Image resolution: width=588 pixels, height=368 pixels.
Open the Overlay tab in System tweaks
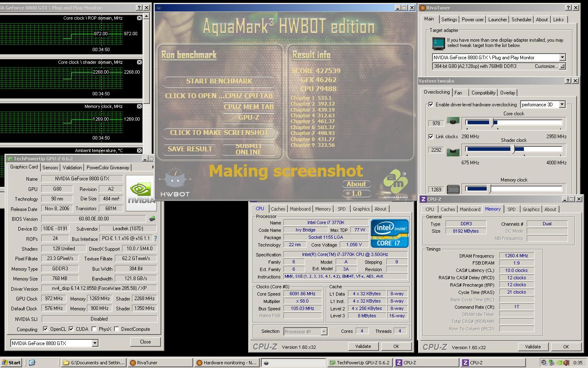point(508,93)
